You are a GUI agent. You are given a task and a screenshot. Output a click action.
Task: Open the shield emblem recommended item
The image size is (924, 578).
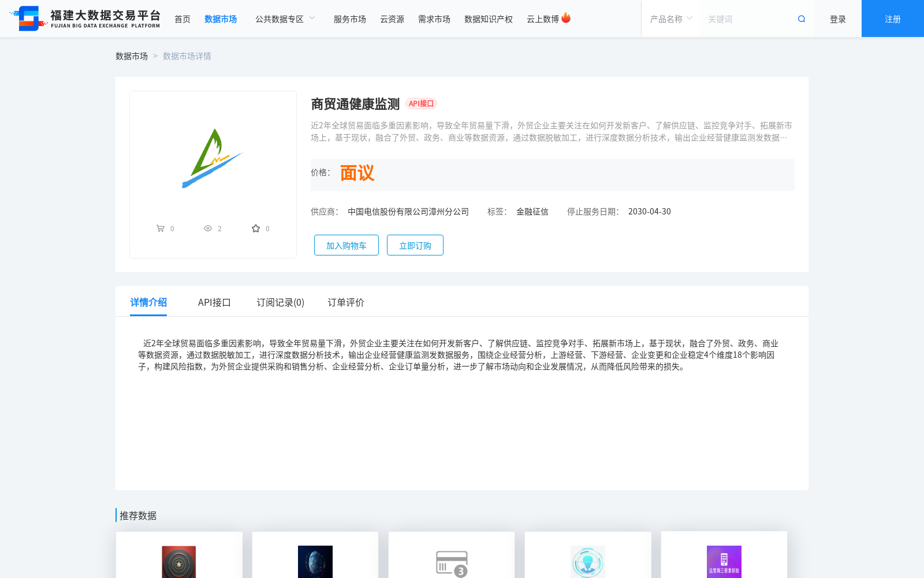pos(179,562)
